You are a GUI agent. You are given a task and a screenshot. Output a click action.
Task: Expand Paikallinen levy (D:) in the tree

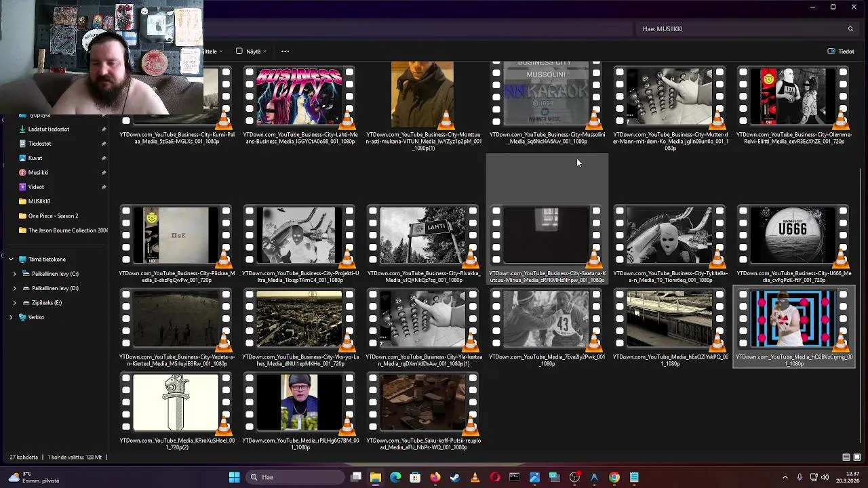14,288
